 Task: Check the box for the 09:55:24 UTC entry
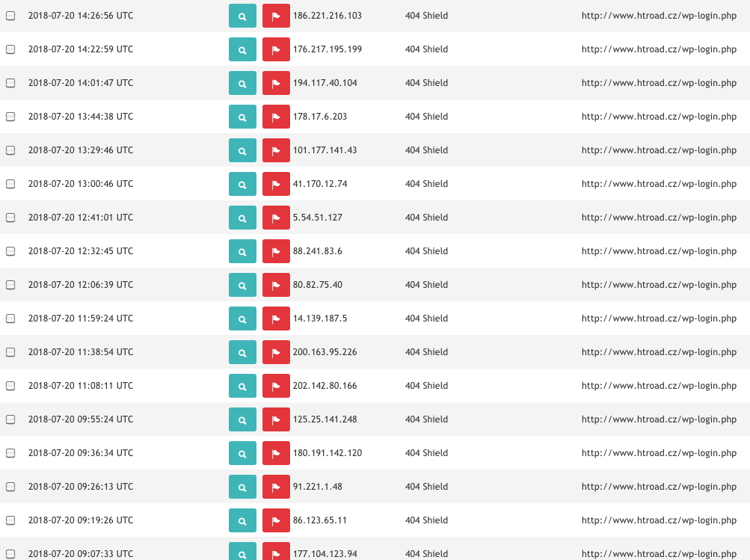(10, 419)
